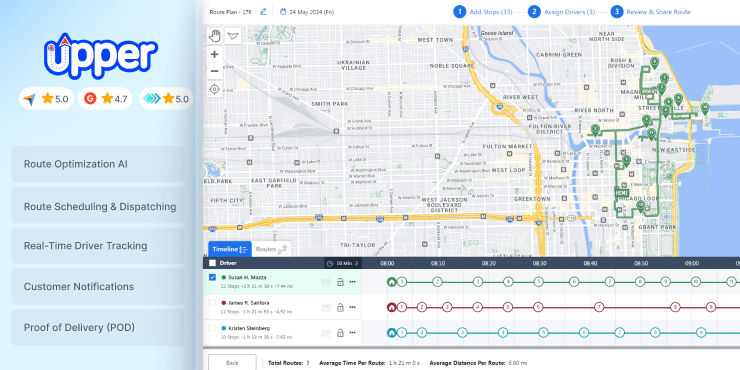Lock Susan H. Mazza's route
The height and width of the screenshot is (370, 740).
point(340,282)
